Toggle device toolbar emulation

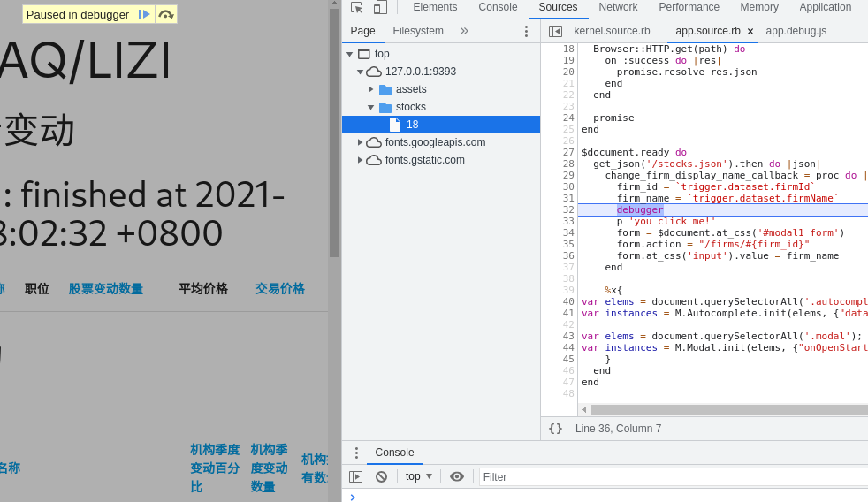tap(380, 7)
